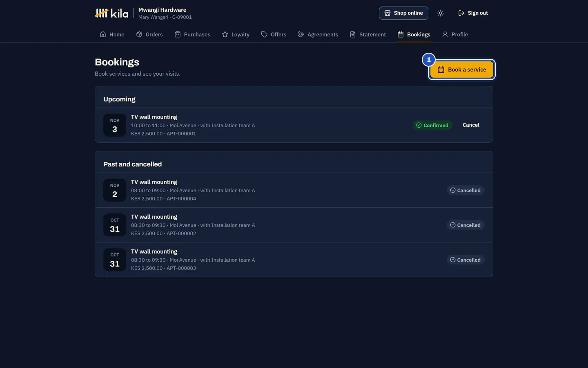Click Cancelled badge for APT-000004
Viewport: 588px width, 368px height.
(465, 190)
